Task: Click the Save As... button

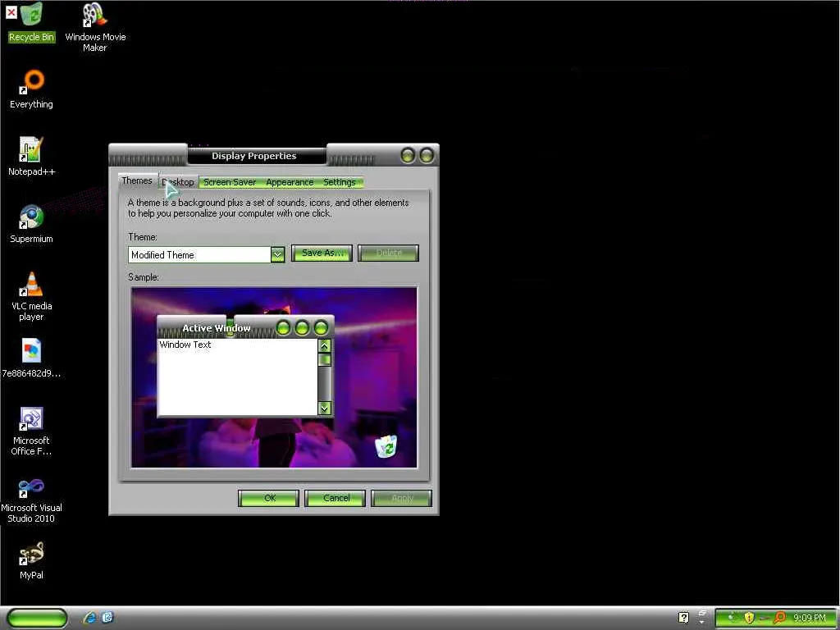Action: click(322, 253)
